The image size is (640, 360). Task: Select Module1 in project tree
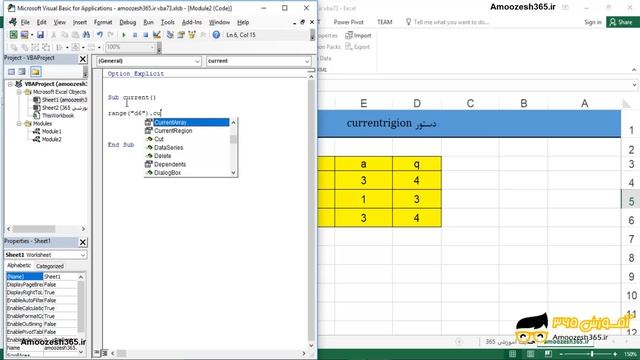(x=52, y=131)
